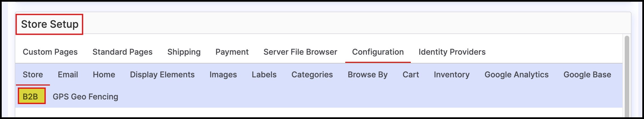Switch to Google Analytics sub-tab
This screenshot has width=644, height=119.
click(516, 75)
